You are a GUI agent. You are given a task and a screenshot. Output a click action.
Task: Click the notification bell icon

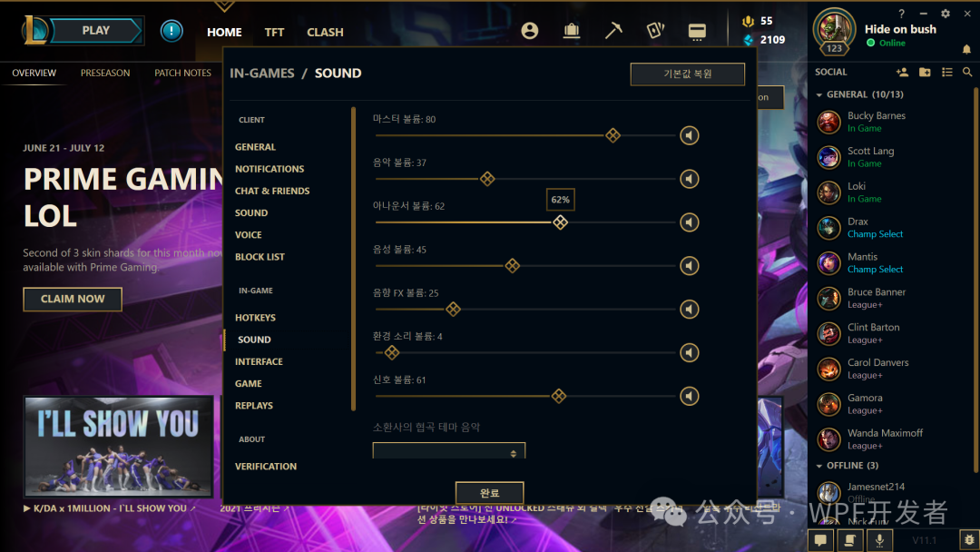point(966,49)
